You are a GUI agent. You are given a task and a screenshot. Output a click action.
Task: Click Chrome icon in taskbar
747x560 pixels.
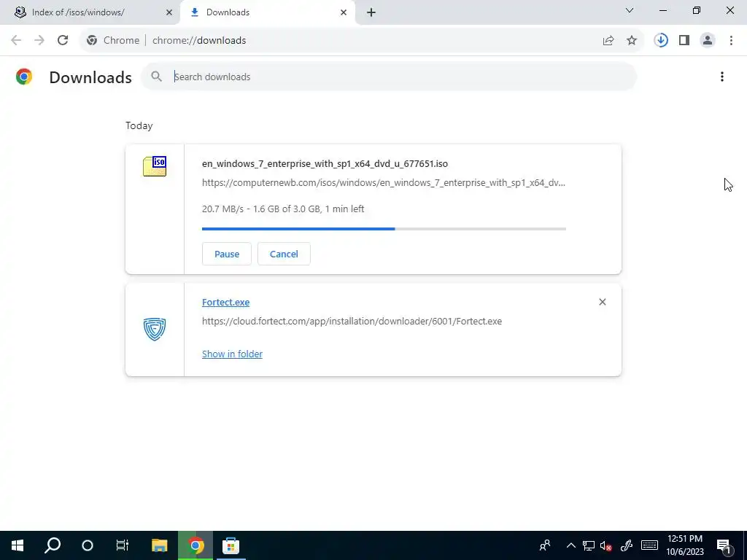[196, 545]
